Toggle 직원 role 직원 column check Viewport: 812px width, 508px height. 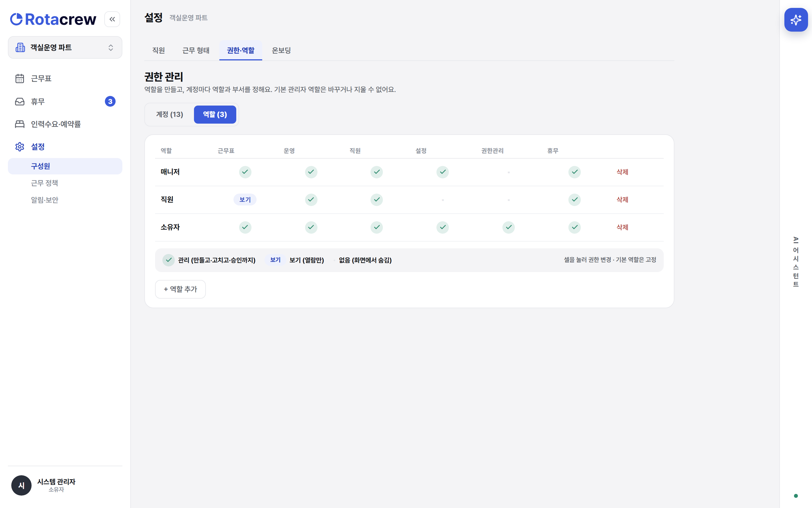[x=377, y=200]
